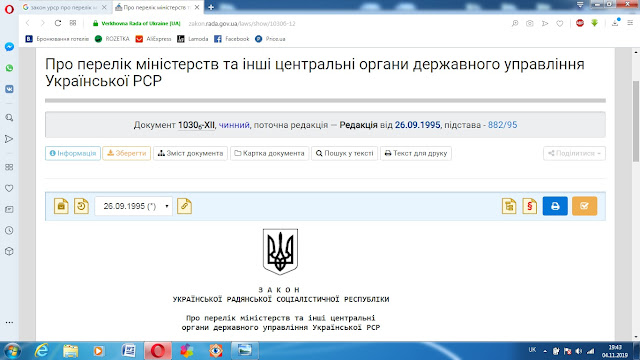Click the UK language indicator

click(x=532, y=350)
